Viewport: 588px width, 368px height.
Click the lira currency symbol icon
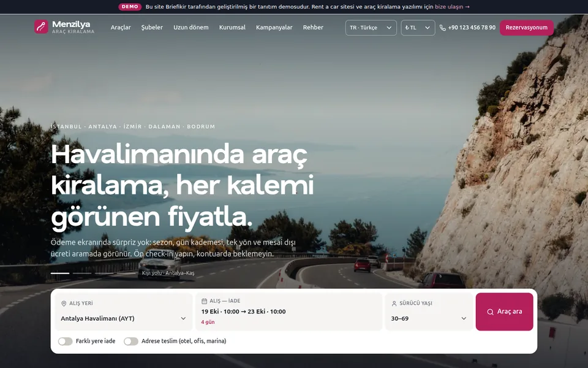tap(407, 28)
